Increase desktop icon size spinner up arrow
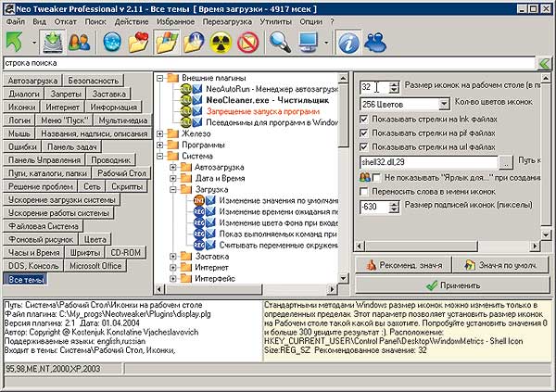Viewport: 556px width, 392px height. [394, 84]
